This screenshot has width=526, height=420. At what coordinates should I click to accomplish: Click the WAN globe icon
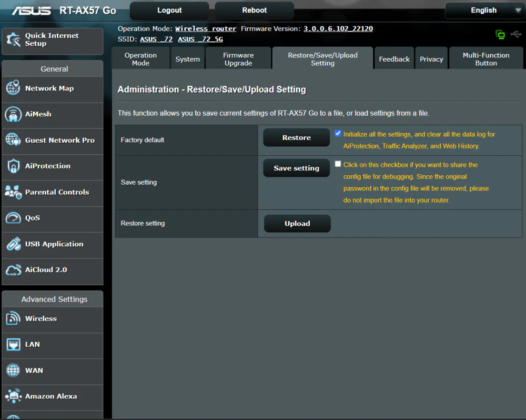tap(13, 371)
